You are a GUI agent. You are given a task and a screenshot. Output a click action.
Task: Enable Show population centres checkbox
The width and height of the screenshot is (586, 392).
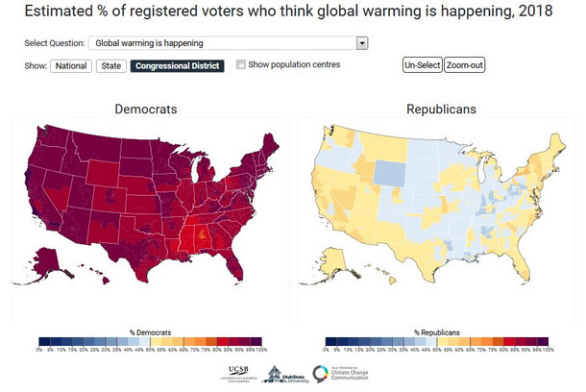241,64
